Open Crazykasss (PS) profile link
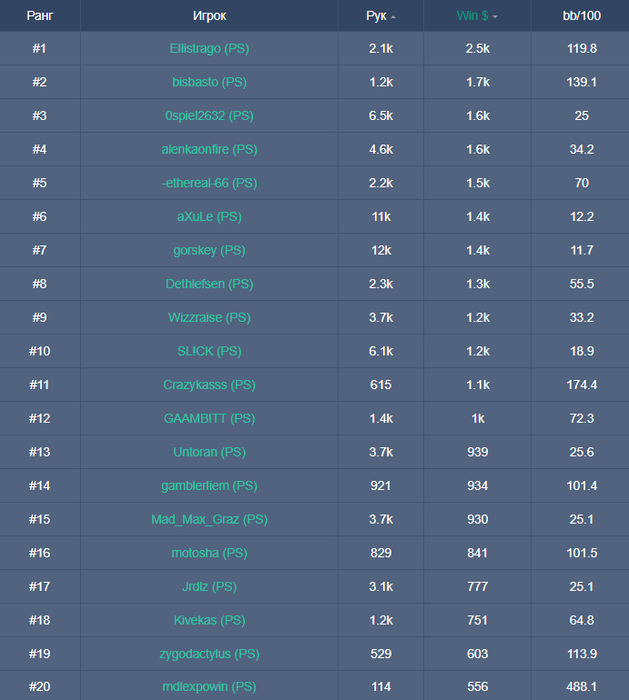The image size is (629, 700). pyautogui.click(x=209, y=385)
